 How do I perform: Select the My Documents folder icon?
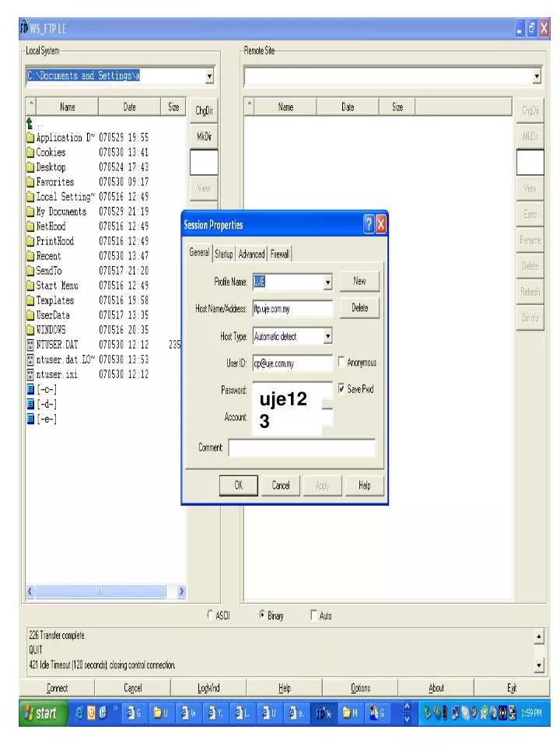click(x=30, y=212)
